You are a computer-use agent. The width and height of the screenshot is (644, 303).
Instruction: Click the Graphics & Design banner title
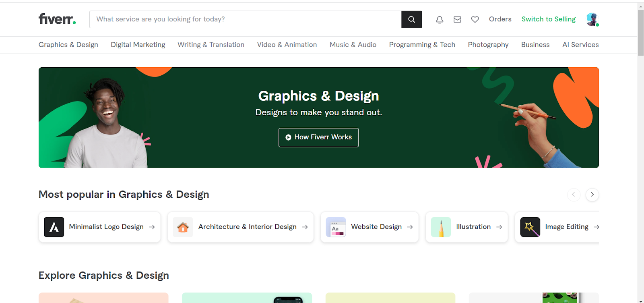318,96
